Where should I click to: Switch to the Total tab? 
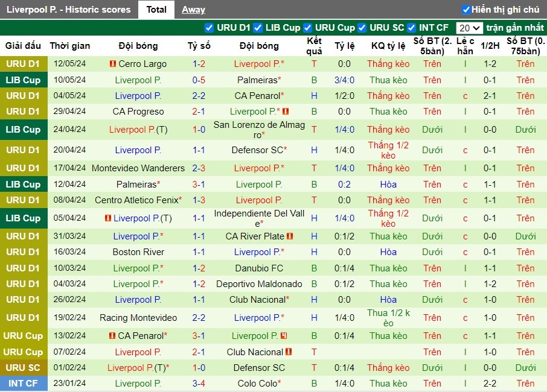(156, 10)
